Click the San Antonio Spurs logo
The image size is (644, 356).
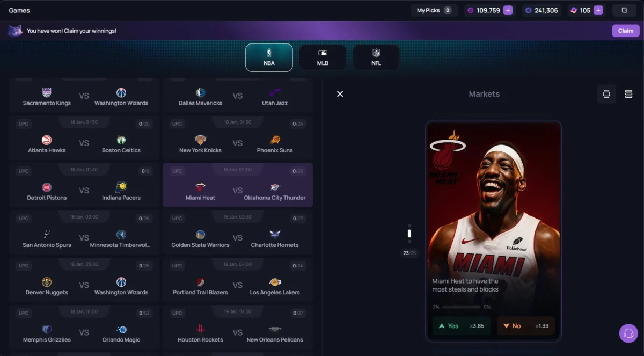47,235
